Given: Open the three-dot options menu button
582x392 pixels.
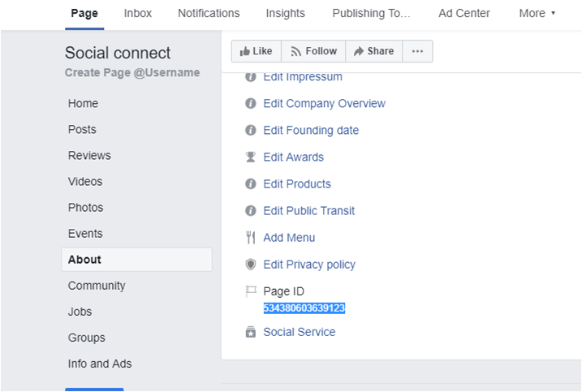Looking at the screenshot, I should 417,51.
